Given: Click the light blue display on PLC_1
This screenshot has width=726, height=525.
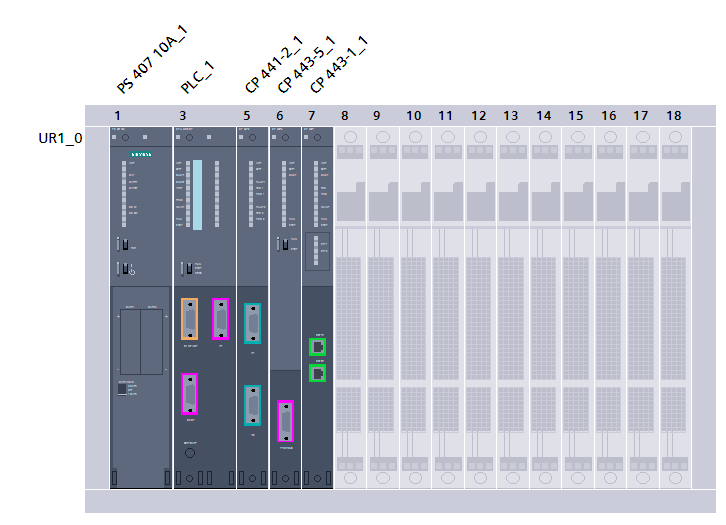Looking at the screenshot, I should (x=197, y=195).
